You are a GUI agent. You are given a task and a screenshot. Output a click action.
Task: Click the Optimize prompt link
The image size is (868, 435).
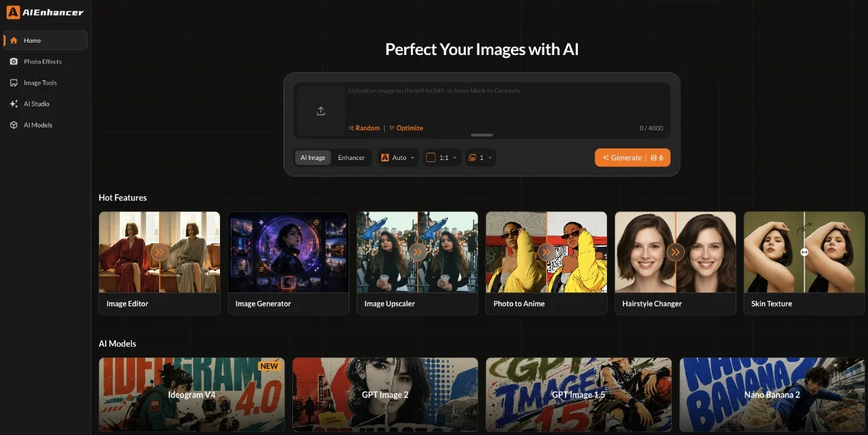[406, 128]
